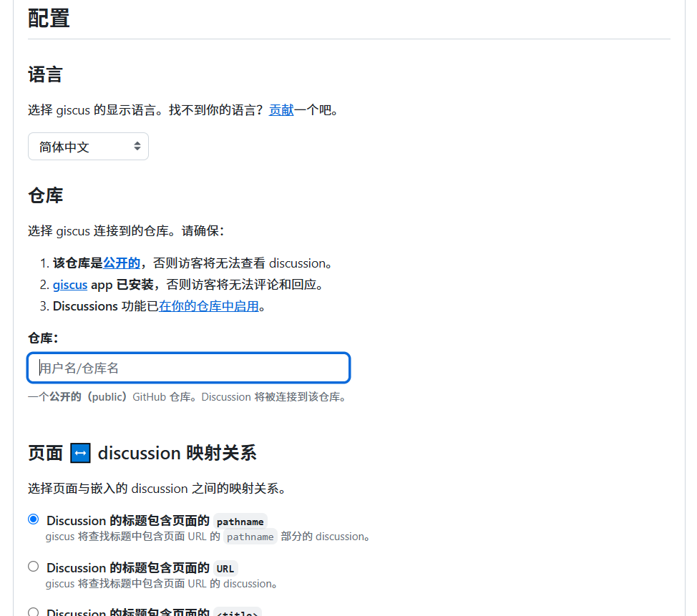Click the helper text below repository input
The width and height of the screenshot is (697, 616).
(187, 397)
